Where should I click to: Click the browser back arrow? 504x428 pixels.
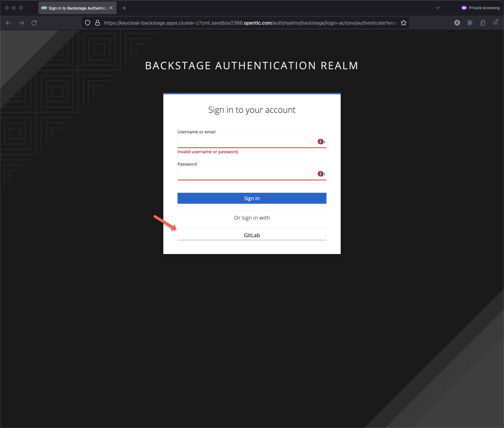point(9,23)
